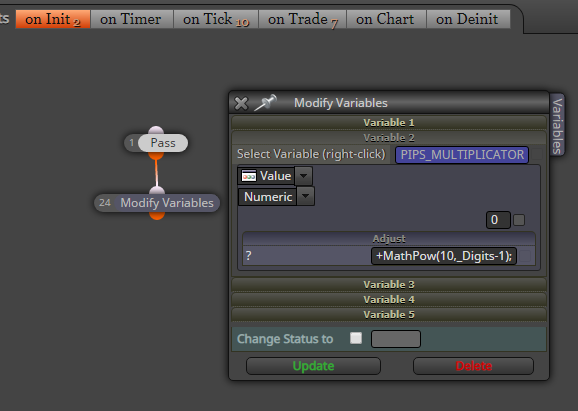This screenshot has width=578, height=411.
Task: Switch to the on Tick tab
Action: coord(216,19)
